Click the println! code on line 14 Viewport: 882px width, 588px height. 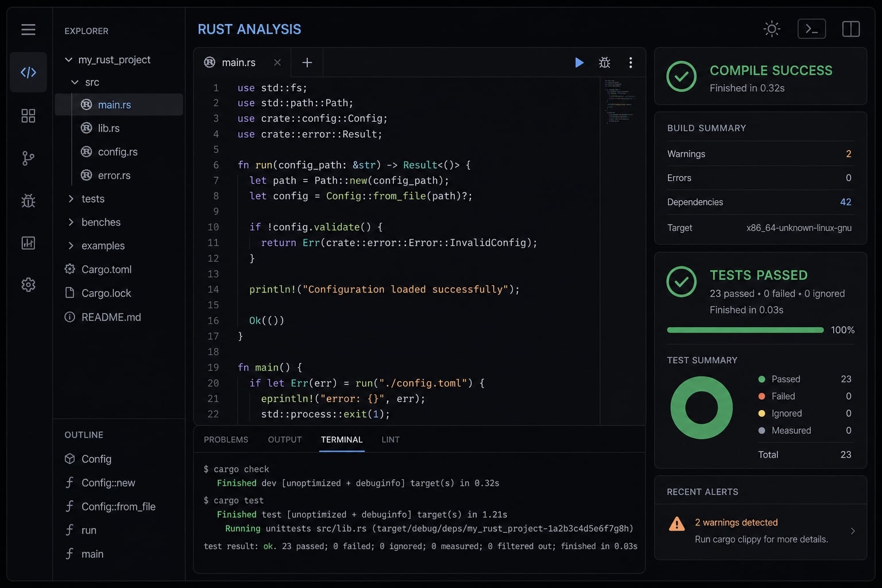coord(384,289)
